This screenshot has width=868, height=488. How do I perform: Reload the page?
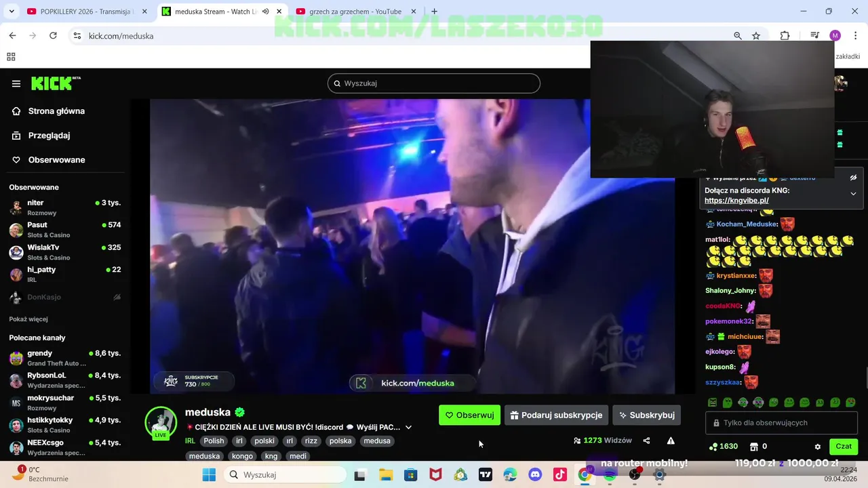coord(53,36)
